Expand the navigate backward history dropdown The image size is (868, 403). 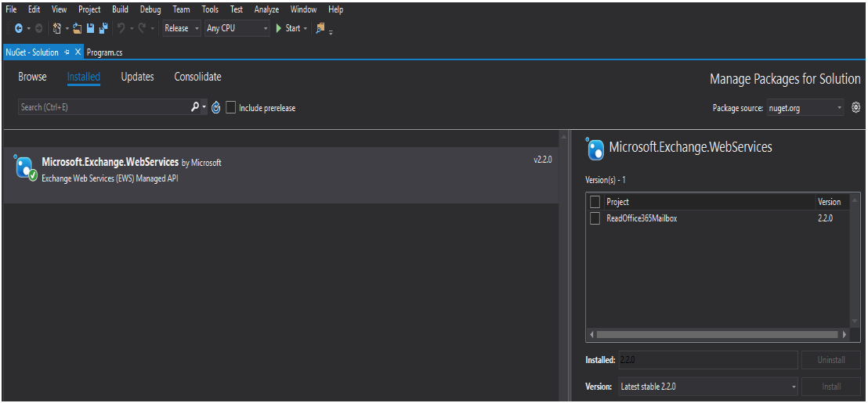29,29
